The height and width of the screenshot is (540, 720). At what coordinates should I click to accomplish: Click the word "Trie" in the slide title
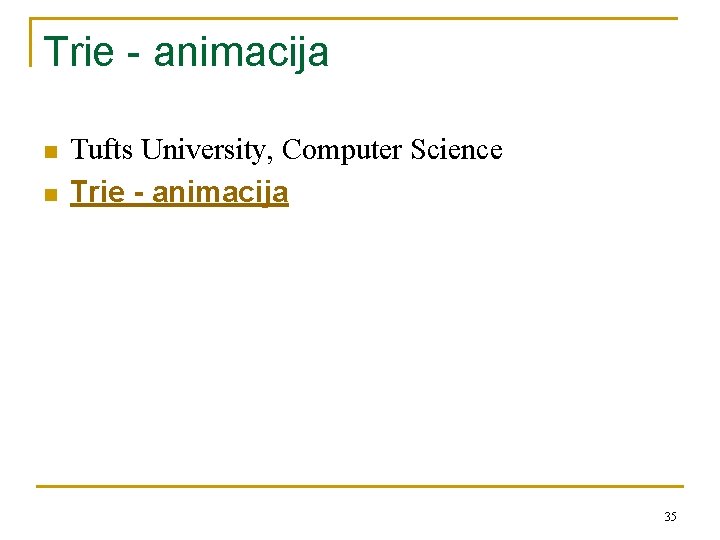[x=79, y=52]
